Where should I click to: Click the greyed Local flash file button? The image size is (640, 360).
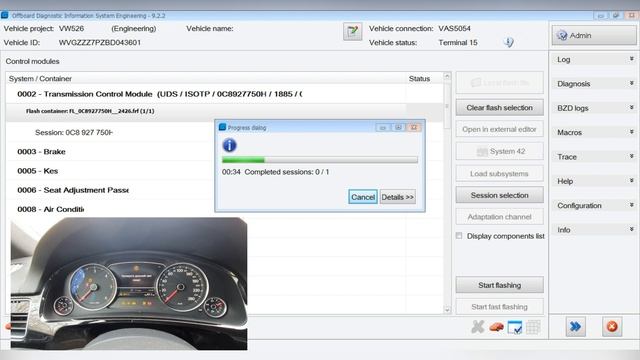(x=500, y=83)
